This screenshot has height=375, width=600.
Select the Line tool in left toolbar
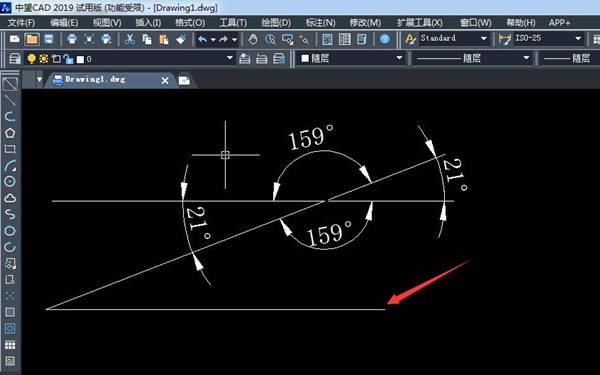tap(10, 84)
